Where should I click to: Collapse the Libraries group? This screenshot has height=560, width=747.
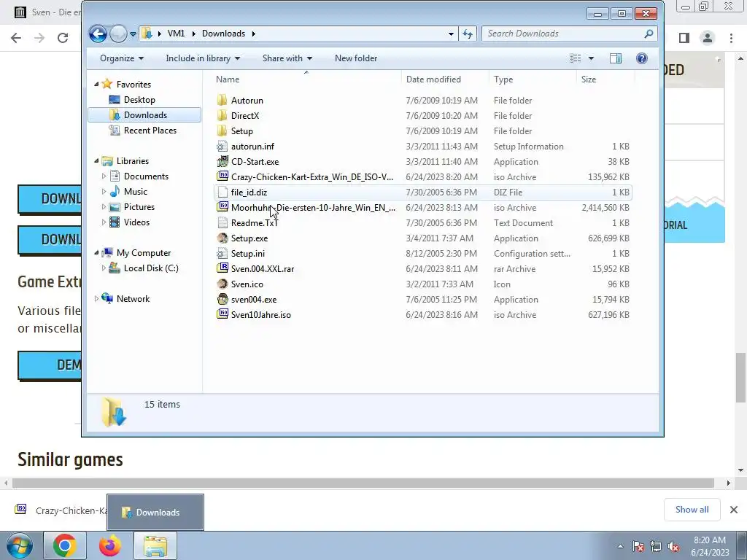click(97, 161)
